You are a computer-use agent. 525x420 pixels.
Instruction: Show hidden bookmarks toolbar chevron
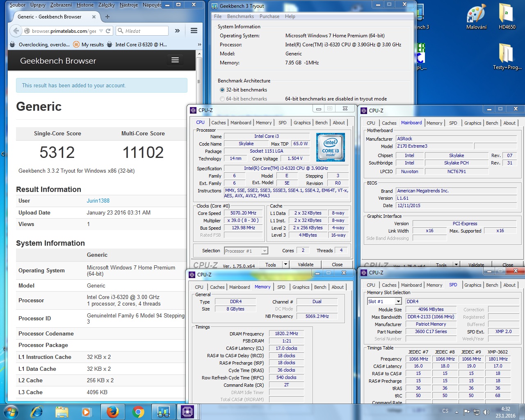click(199, 44)
